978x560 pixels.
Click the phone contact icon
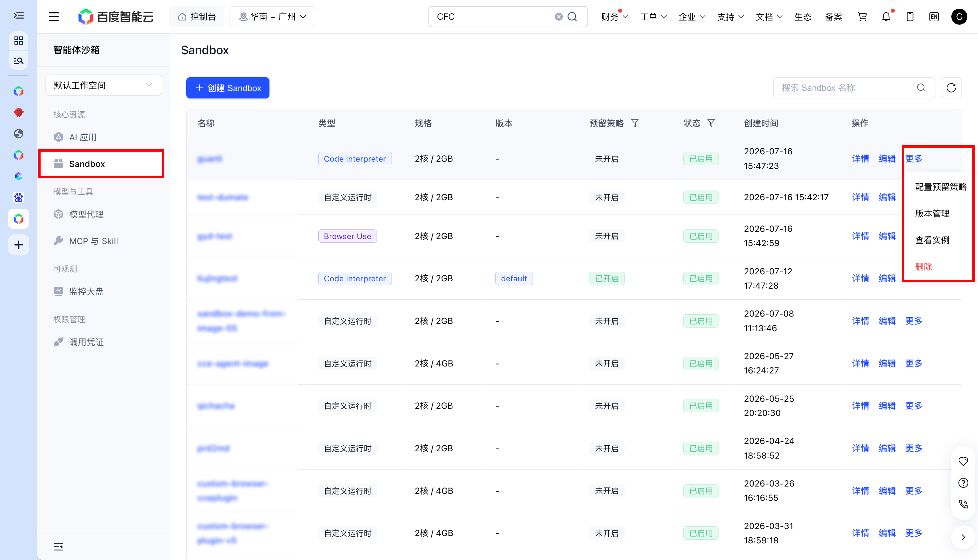(963, 504)
